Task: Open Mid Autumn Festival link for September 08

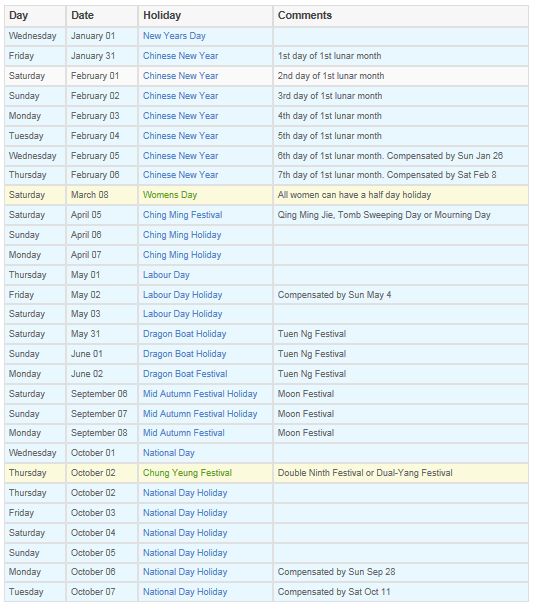Action: coord(184,433)
